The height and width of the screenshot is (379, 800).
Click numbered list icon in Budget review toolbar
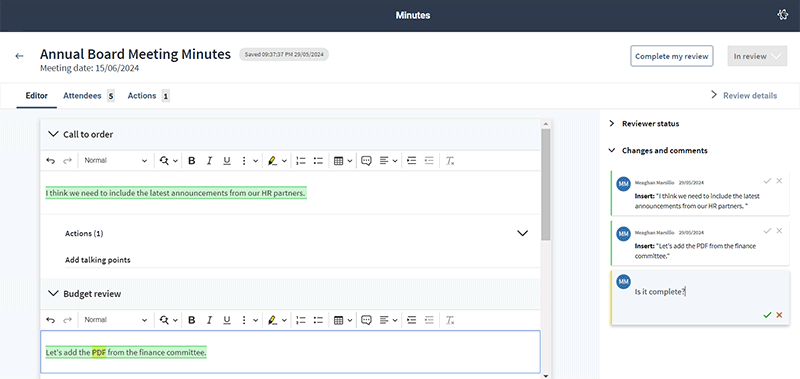[301, 320]
